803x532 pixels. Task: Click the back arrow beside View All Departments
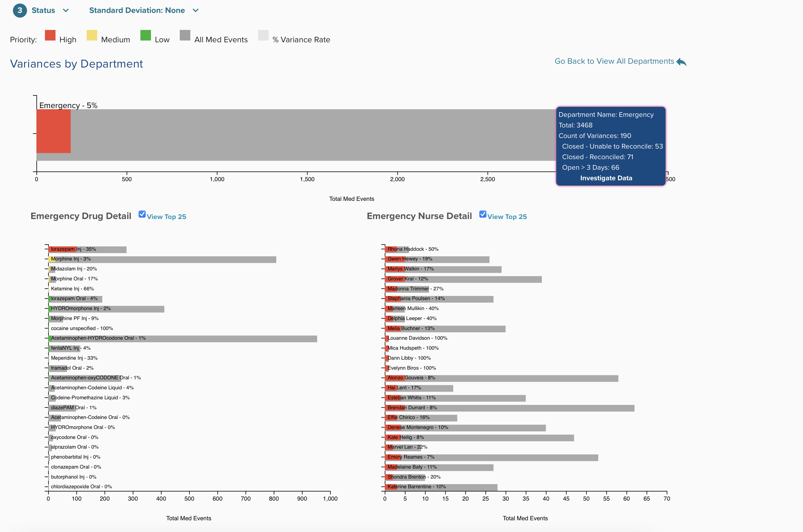(681, 62)
